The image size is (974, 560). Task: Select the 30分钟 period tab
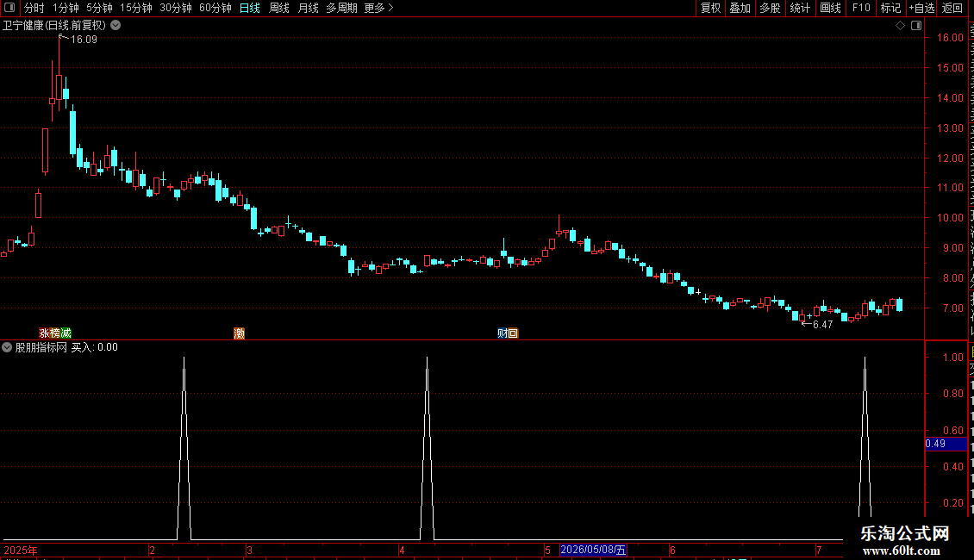pos(176,8)
